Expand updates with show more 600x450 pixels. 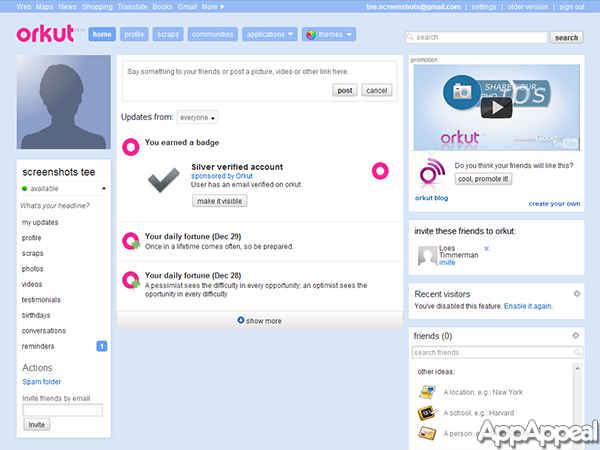260,321
